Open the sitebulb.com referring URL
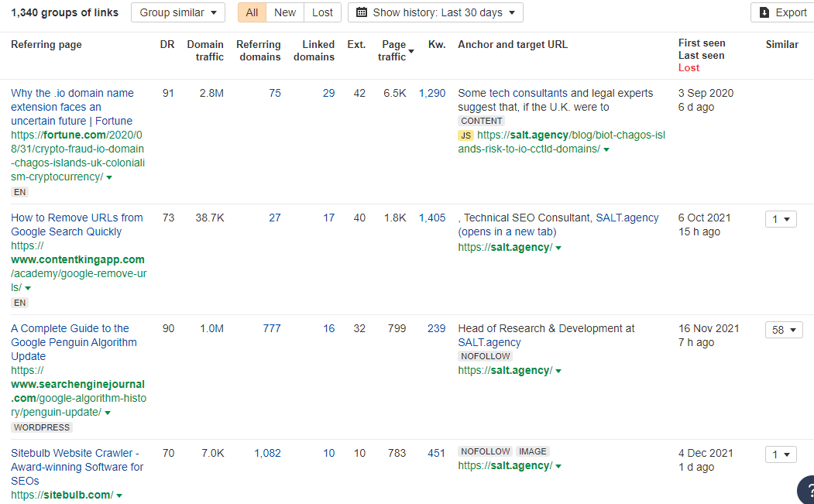The width and height of the screenshot is (814, 504). tap(62, 495)
